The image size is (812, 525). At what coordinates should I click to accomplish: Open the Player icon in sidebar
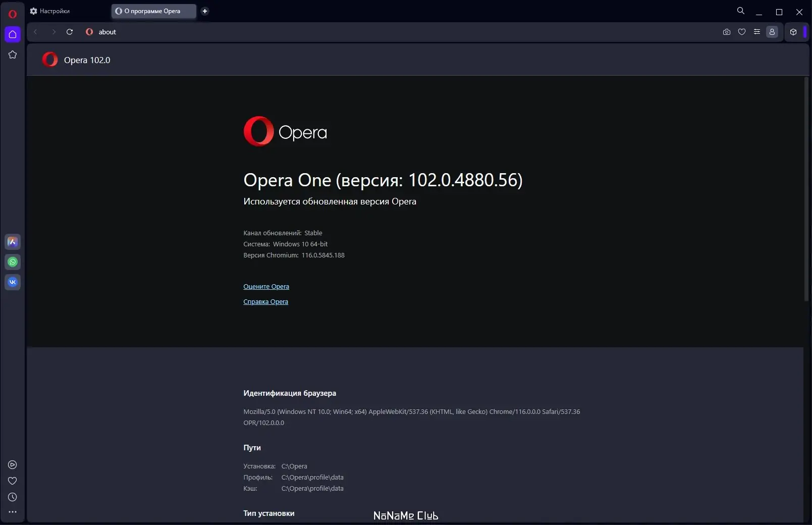pyautogui.click(x=13, y=465)
